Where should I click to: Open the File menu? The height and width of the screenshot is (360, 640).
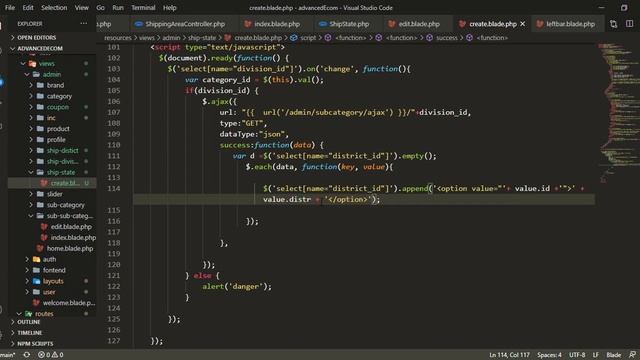click(x=10, y=8)
